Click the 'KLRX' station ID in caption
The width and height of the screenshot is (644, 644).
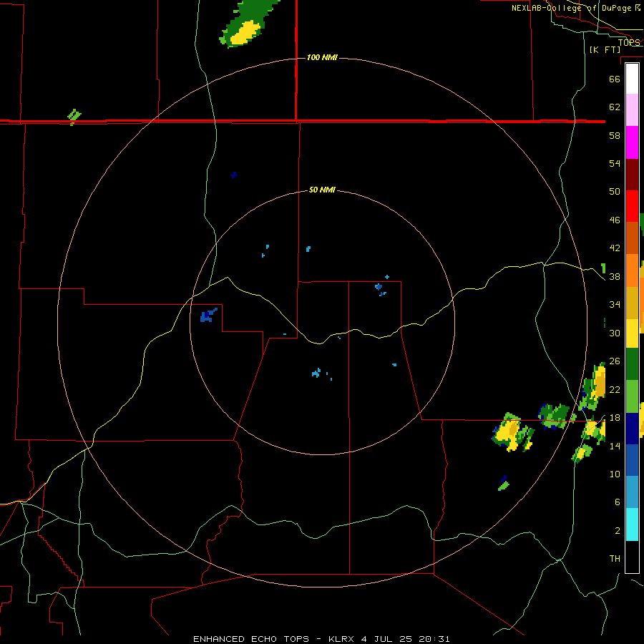[342, 639]
